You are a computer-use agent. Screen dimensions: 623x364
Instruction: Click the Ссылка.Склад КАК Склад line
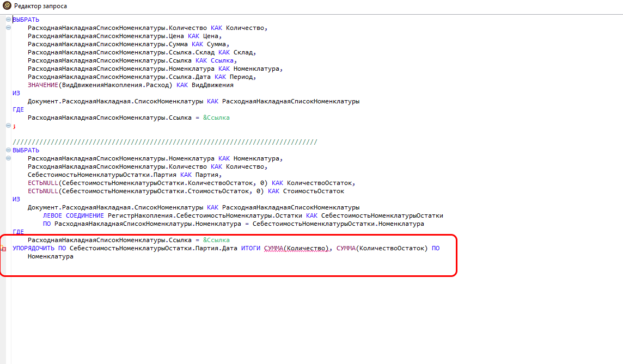click(142, 52)
